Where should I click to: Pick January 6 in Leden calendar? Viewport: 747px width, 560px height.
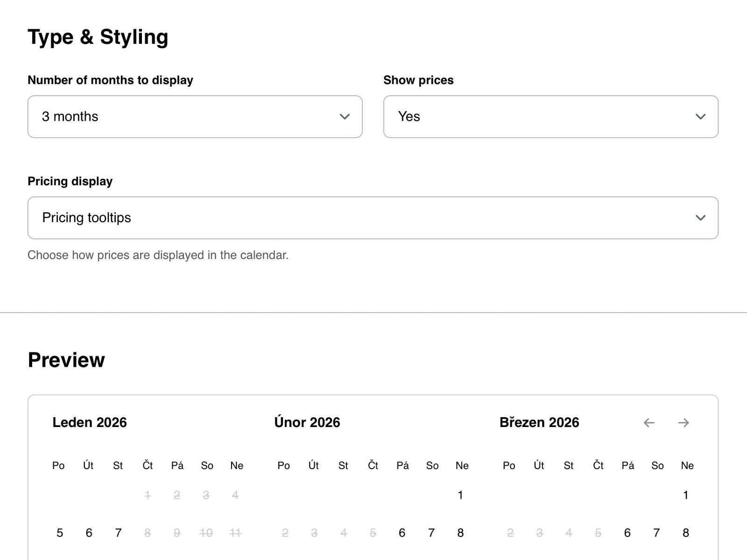tap(89, 533)
